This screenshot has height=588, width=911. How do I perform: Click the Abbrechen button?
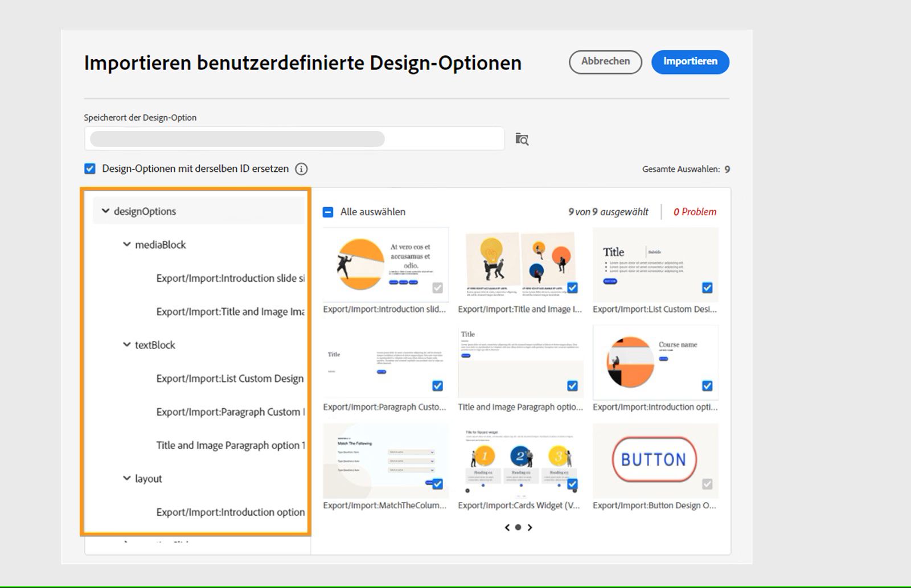[x=605, y=62]
